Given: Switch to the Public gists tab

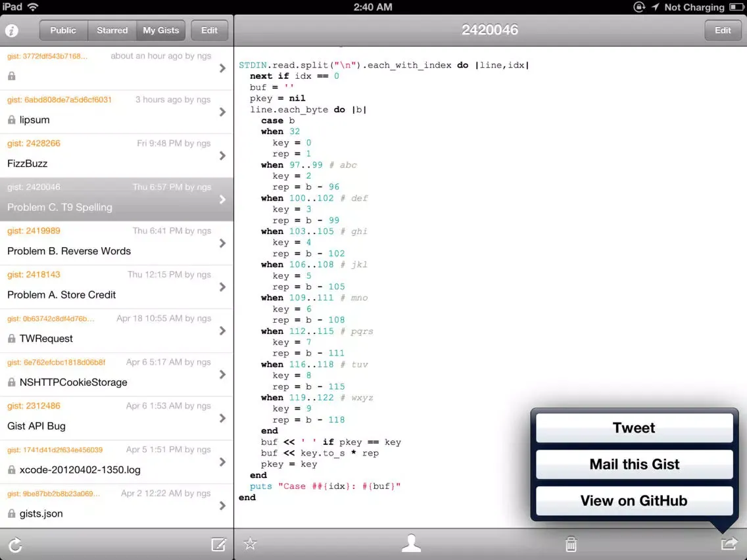Looking at the screenshot, I should click(63, 30).
